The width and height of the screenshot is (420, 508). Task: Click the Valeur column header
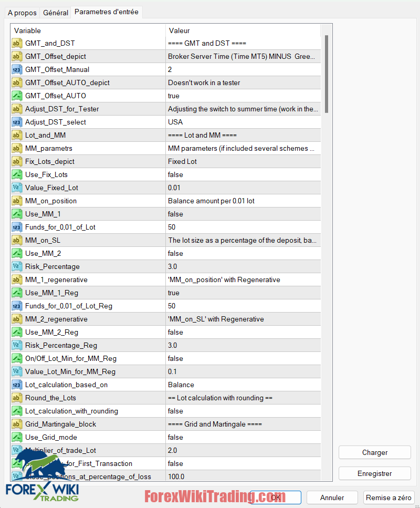pyautogui.click(x=243, y=30)
